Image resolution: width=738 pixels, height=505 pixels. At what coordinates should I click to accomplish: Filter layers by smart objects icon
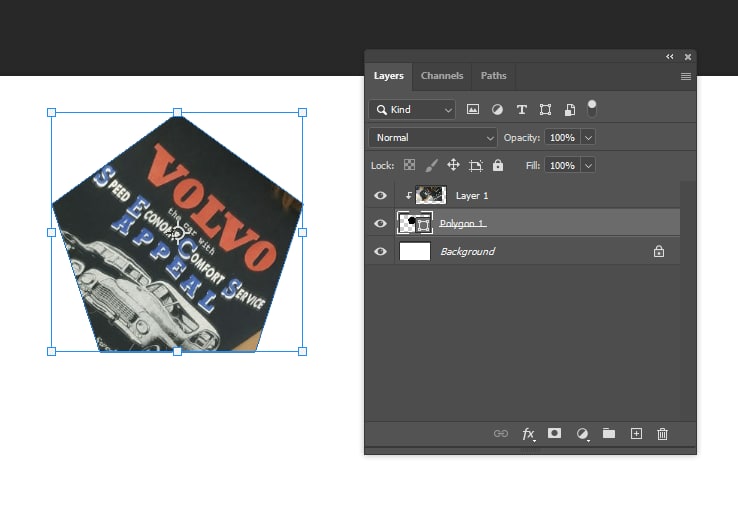click(570, 110)
